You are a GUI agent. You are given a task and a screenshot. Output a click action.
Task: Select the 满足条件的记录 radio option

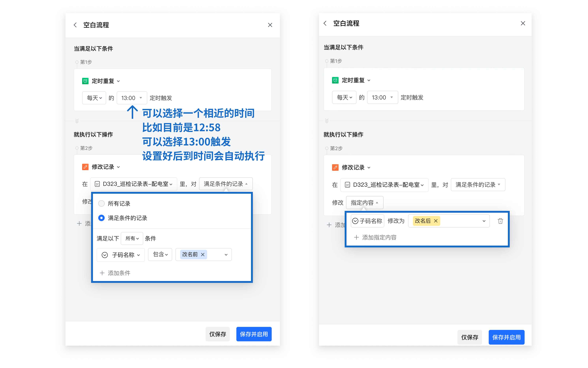[101, 218]
